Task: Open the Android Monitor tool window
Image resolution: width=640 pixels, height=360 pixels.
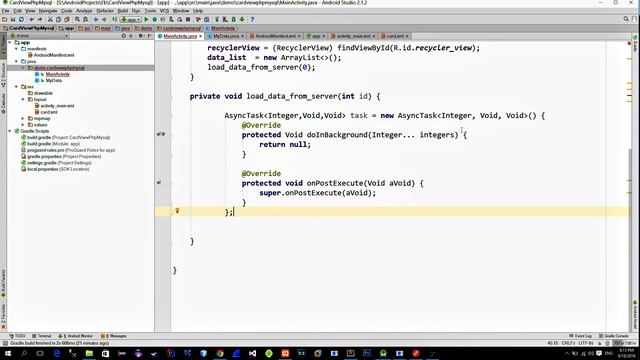Action: (76, 336)
